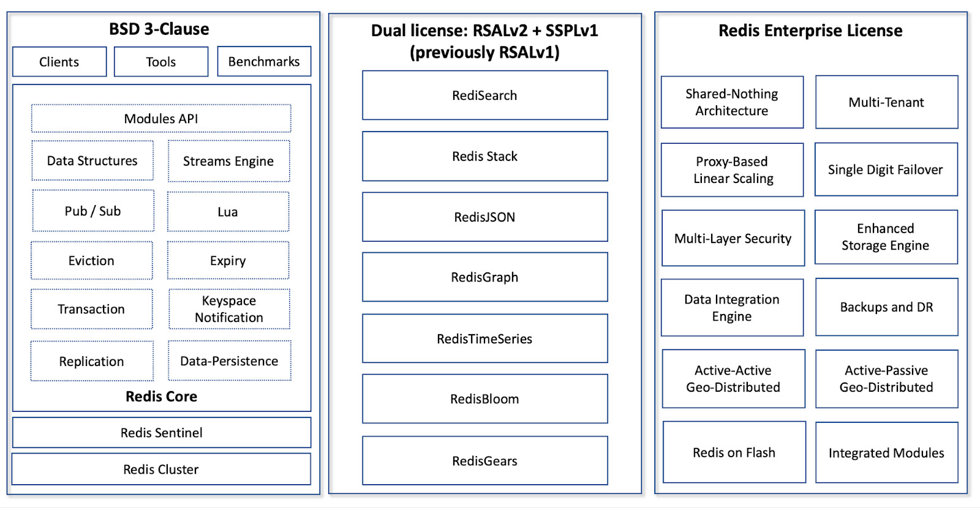Select the Data-Persistence block
Viewport: 980px width, 508px height.
tap(229, 361)
